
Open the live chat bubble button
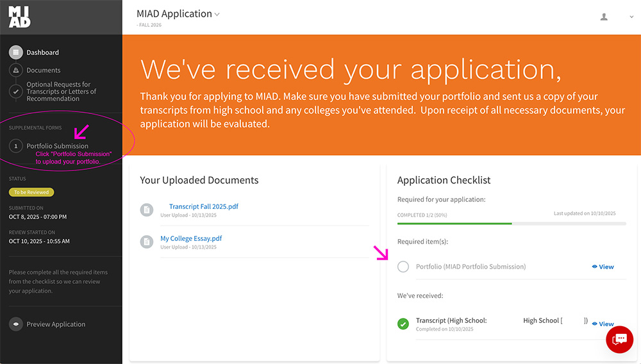tap(619, 340)
